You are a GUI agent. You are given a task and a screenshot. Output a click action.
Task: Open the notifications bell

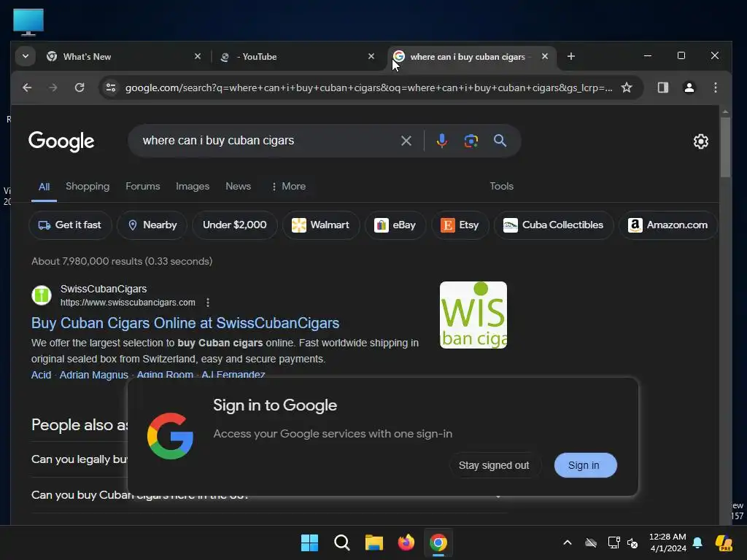(x=697, y=542)
